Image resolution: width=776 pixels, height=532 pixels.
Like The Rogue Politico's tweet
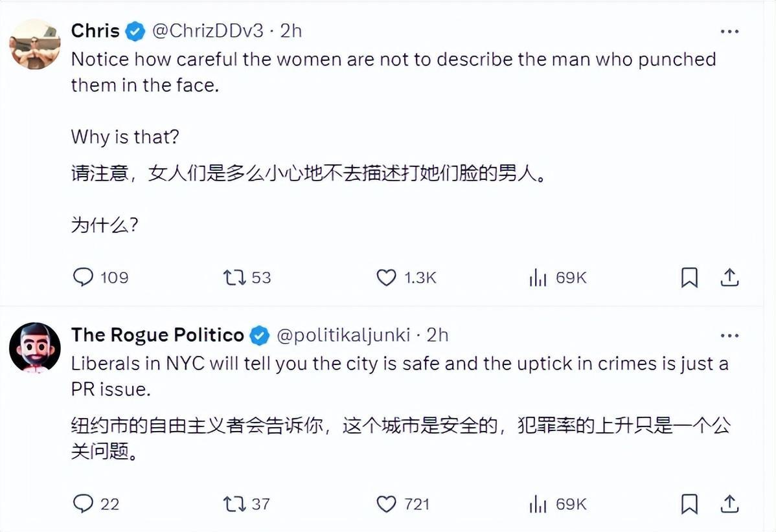coord(386,504)
